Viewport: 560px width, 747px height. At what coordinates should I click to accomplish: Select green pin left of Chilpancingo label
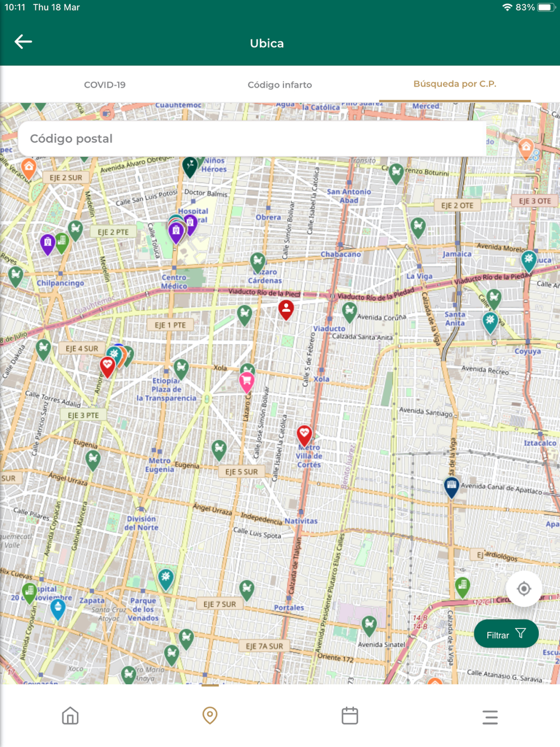pos(16,277)
